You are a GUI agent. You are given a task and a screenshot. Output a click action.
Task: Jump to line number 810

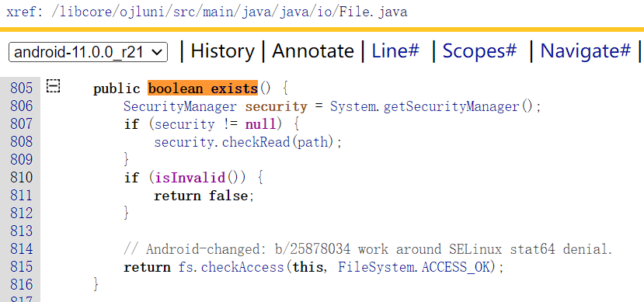pos(21,177)
